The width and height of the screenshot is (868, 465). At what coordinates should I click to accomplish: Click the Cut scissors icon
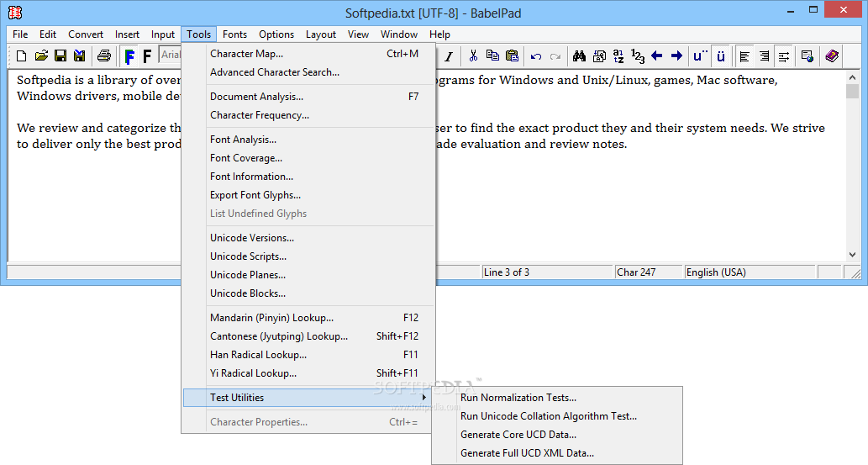point(473,56)
